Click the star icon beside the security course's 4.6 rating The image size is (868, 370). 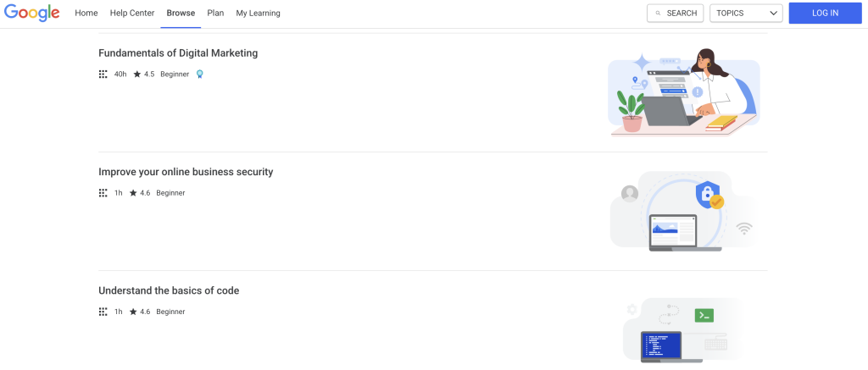[x=133, y=193]
